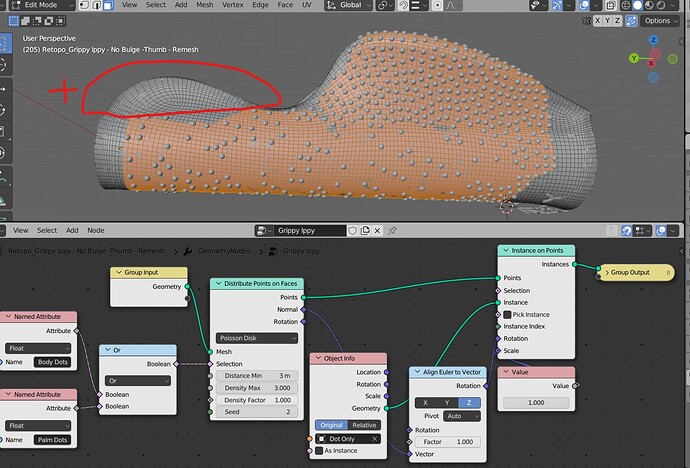Switch to face select mode
Image resolution: width=690 pixels, height=468 pixels.
pos(108,5)
